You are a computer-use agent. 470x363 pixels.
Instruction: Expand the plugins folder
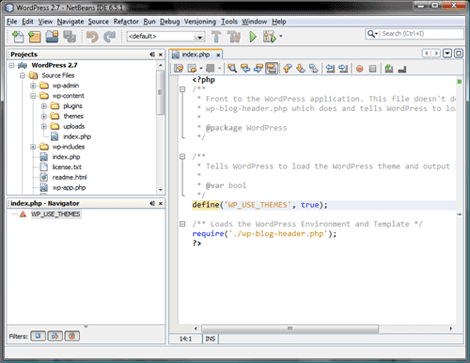pos(44,106)
